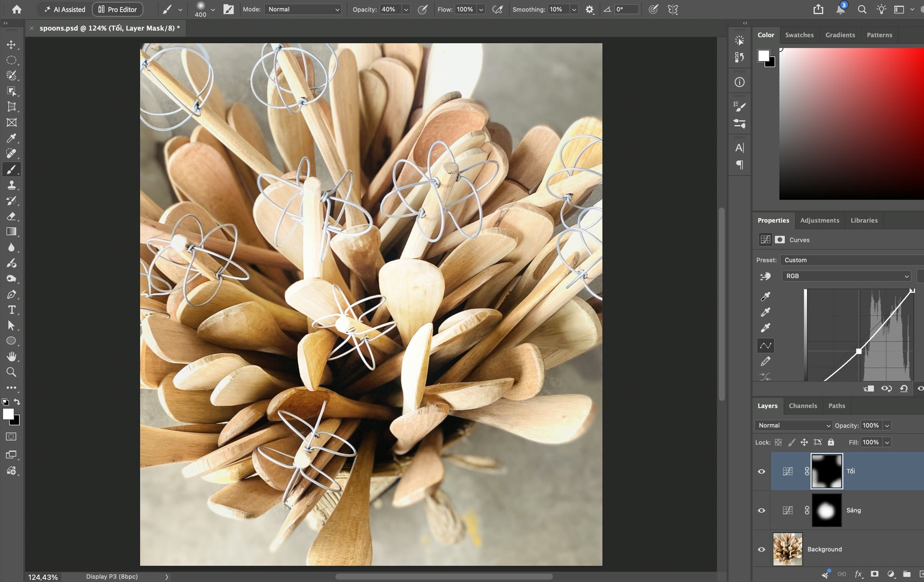This screenshot has width=924, height=582.
Task: Select the Zoom tool
Action: pyautogui.click(x=11, y=372)
